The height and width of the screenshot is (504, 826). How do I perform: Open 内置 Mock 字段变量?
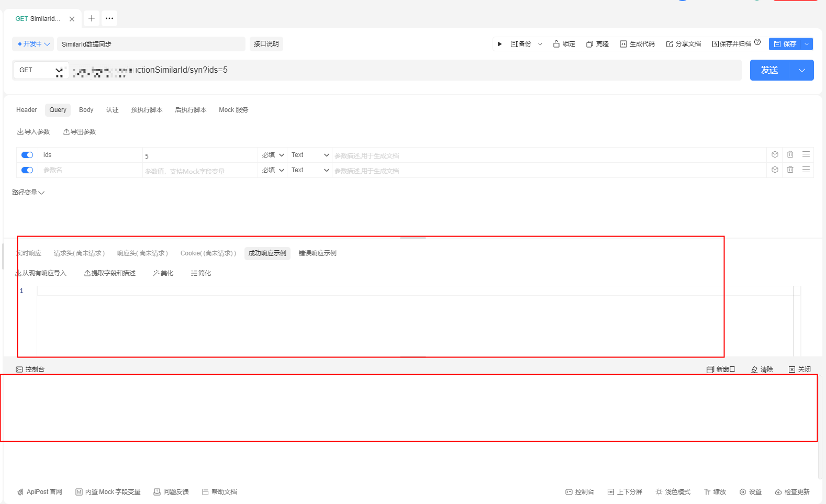pos(108,492)
